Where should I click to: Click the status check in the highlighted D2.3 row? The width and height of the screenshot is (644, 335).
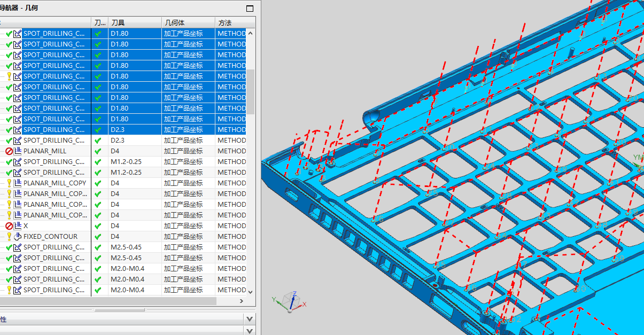pos(9,130)
